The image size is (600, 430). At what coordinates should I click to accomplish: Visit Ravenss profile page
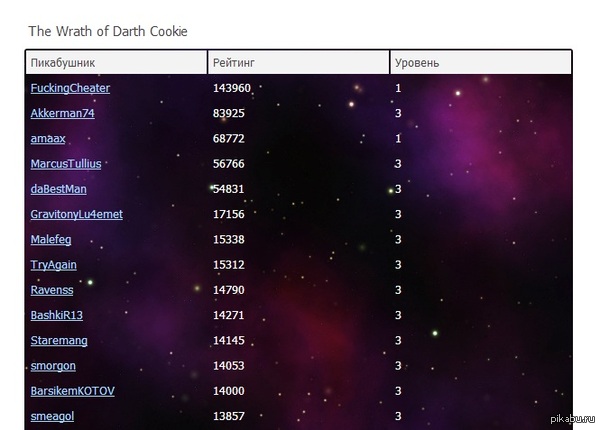(x=52, y=290)
